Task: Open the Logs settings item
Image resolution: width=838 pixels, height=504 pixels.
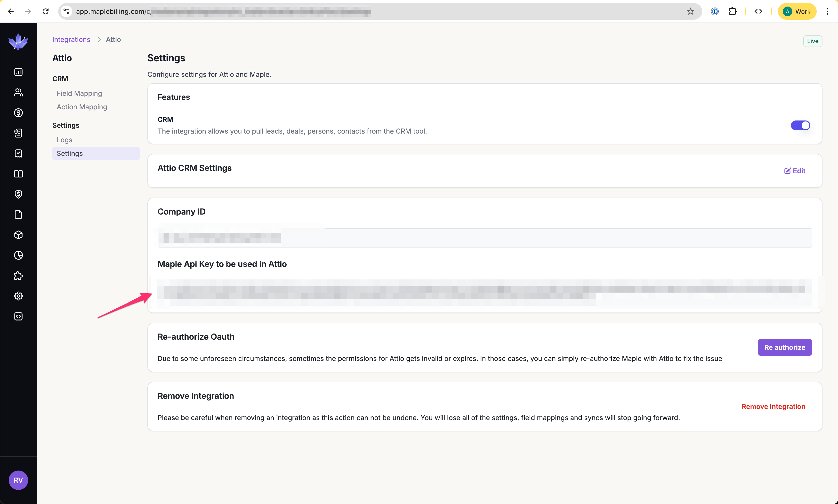Action: 64,140
